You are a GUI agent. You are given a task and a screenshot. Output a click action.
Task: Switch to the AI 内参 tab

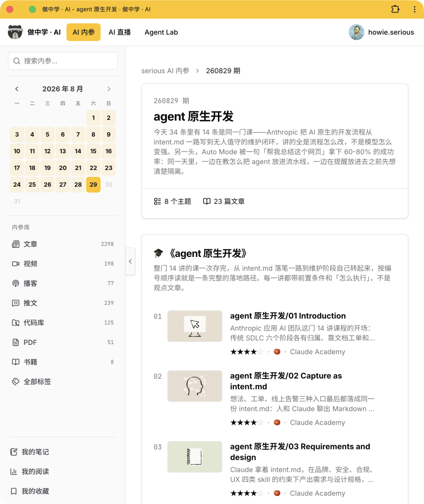click(84, 32)
